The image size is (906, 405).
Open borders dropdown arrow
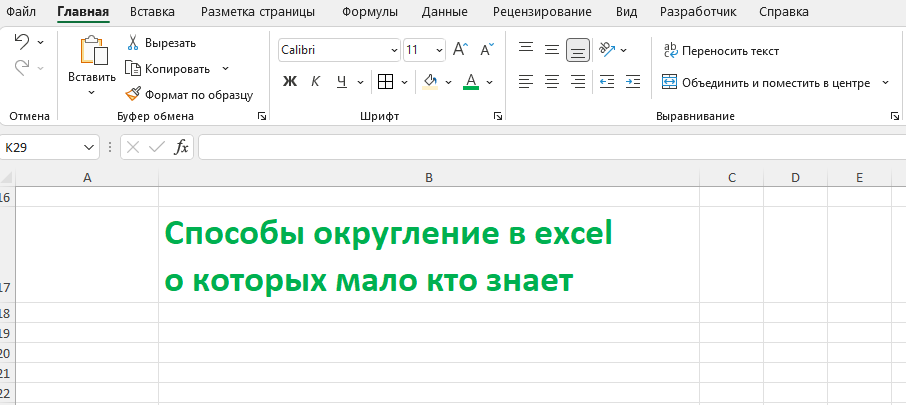click(404, 83)
